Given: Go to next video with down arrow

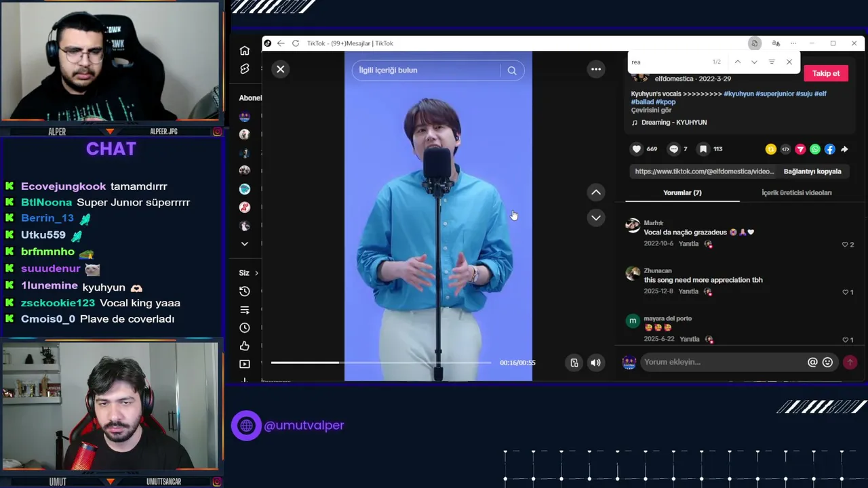Looking at the screenshot, I should coord(595,218).
